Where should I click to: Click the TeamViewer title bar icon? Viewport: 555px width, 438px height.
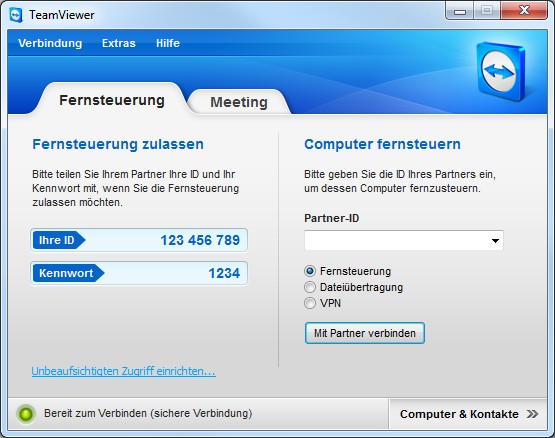click(x=16, y=15)
